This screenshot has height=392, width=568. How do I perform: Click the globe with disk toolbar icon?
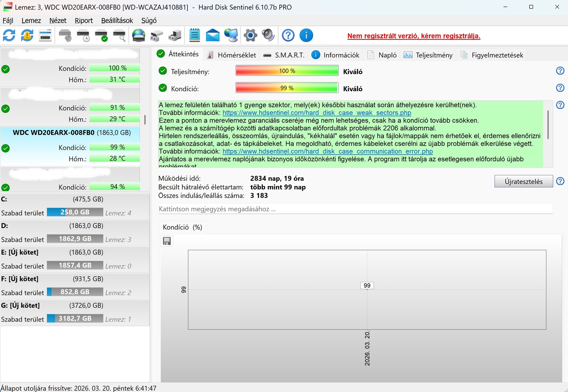pos(139,36)
